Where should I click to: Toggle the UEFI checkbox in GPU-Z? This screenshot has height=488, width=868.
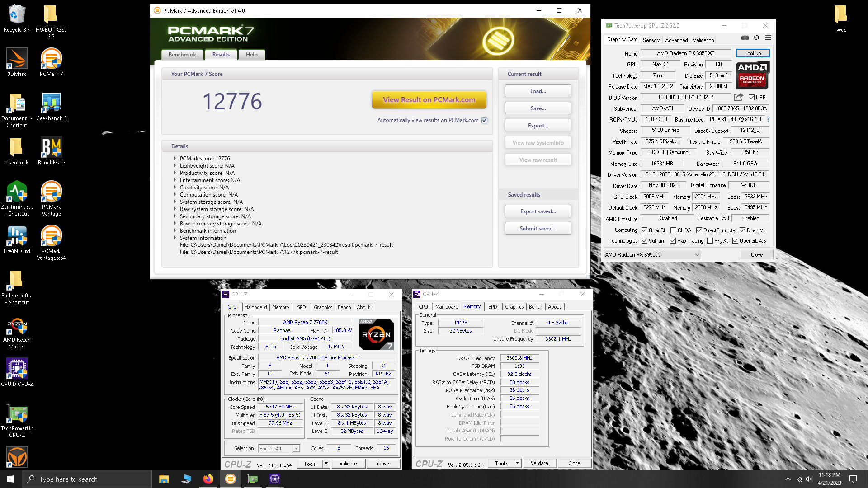(751, 98)
